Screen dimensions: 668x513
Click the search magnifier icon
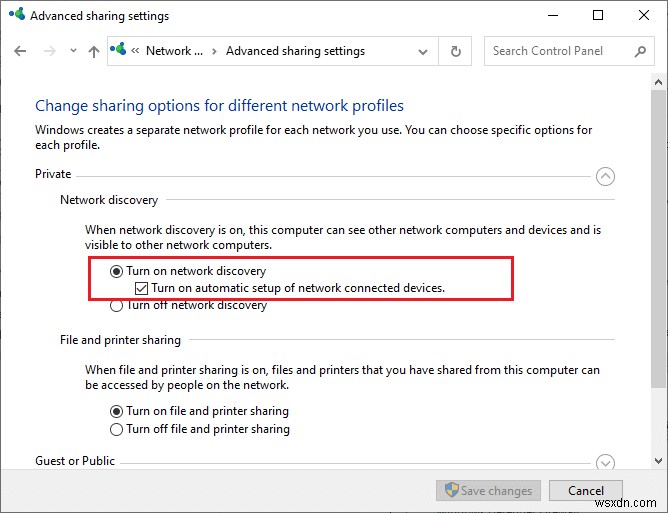[640, 51]
